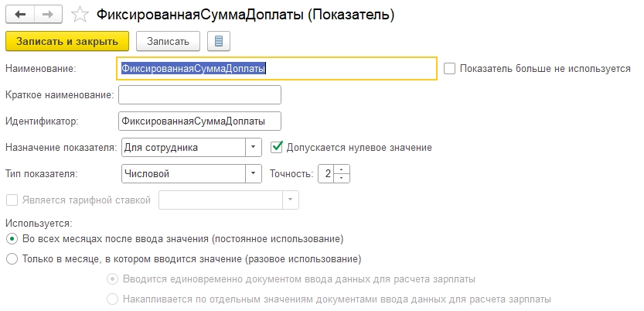Image resolution: width=644 pixels, height=311 pixels.
Task: Enable 'Показатель больше не используется' checkbox
Action: point(450,68)
